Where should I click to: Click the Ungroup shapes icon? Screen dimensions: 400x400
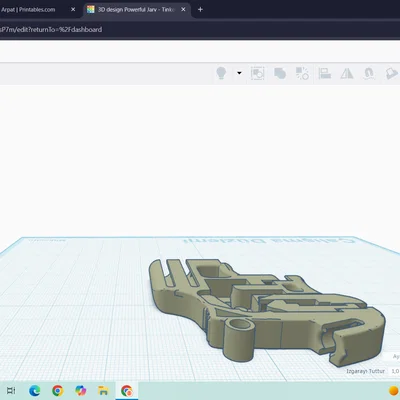click(x=302, y=73)
